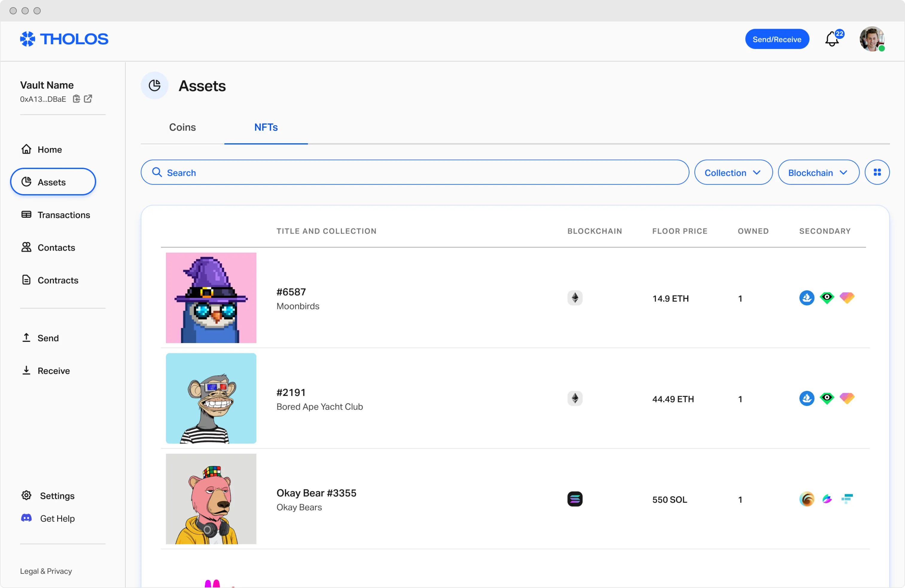Open Get Help link
Screen dimensions: 905x588
[x=57, y=518]
